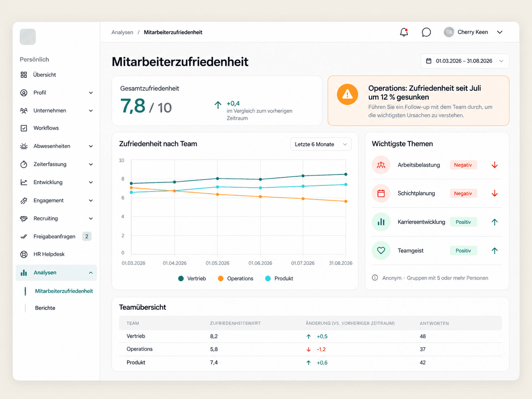Click the Freigabeanfragen count badge 2
The image size is (532, 399).
87,236
